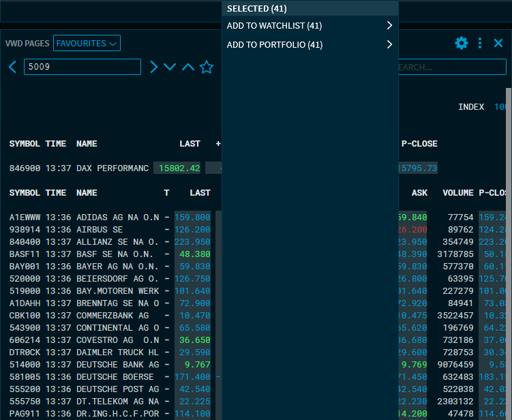
Task: Click the up chevron beside page number
Action: click(187, 67)
